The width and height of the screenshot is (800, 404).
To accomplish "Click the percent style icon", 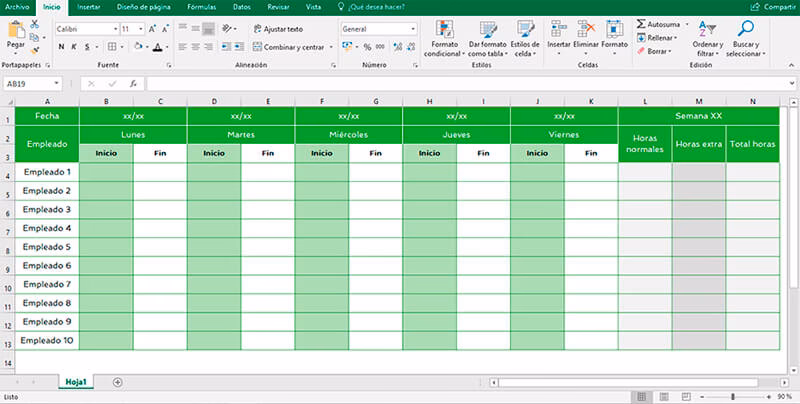I will tap(367, 47).
